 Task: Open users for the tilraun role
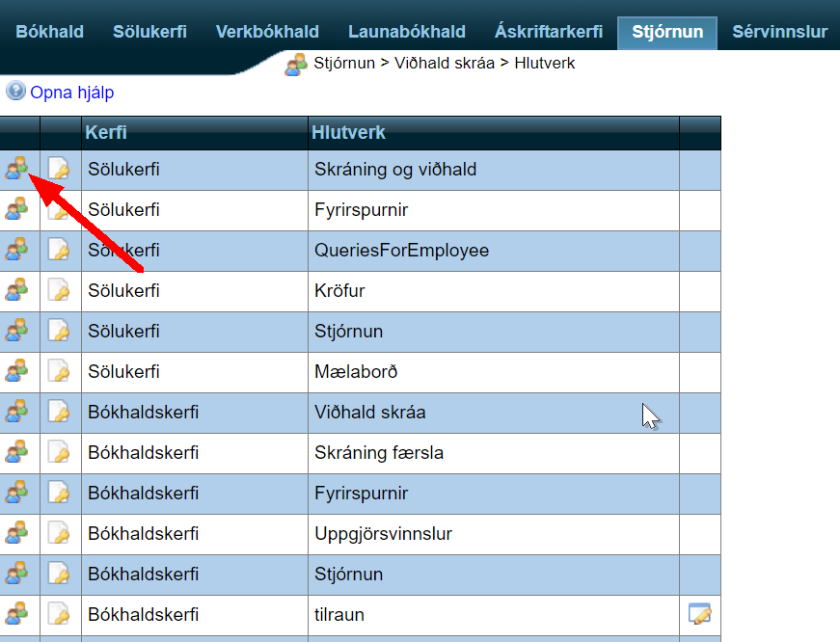pos(17,614)
